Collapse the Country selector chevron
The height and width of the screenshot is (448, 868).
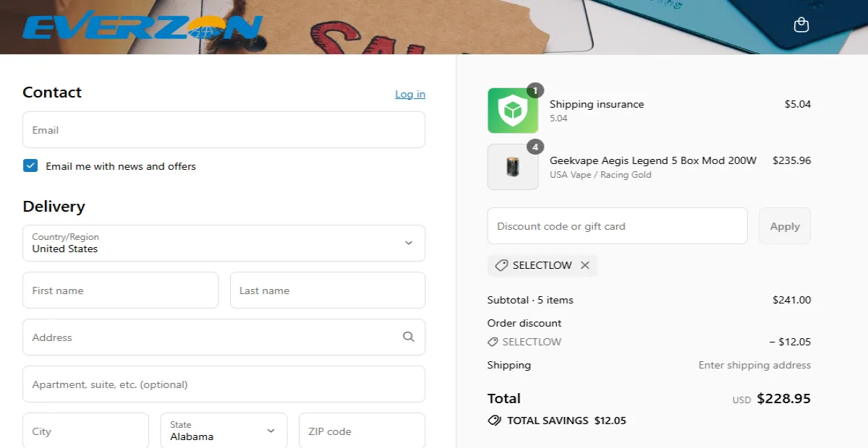[x=409, y=243]
